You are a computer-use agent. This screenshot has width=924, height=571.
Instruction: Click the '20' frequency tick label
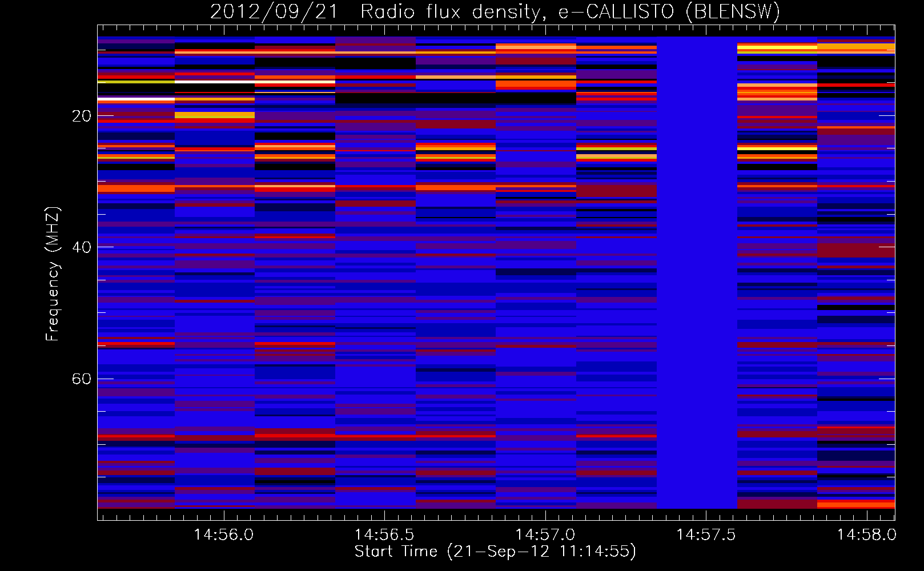point(81,116)
